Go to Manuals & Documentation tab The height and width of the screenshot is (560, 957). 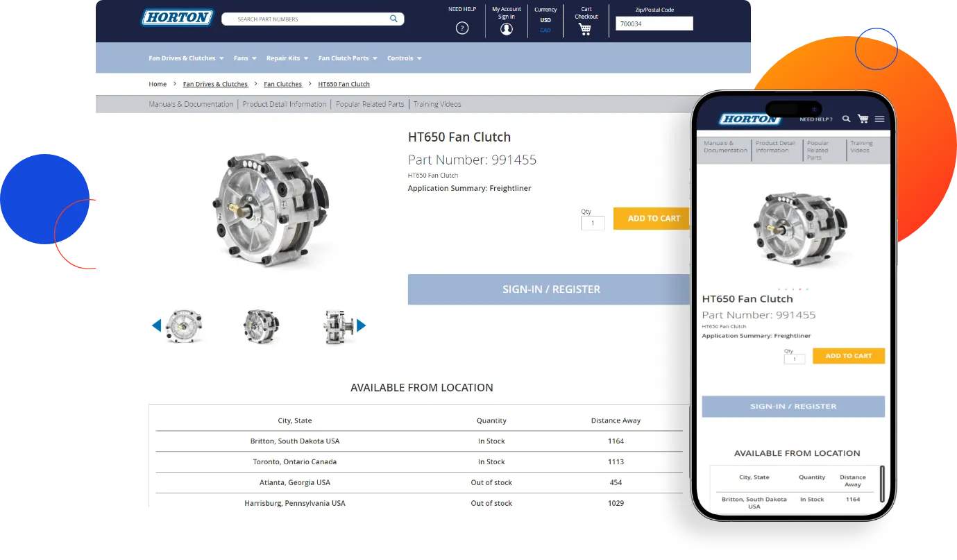191,104
